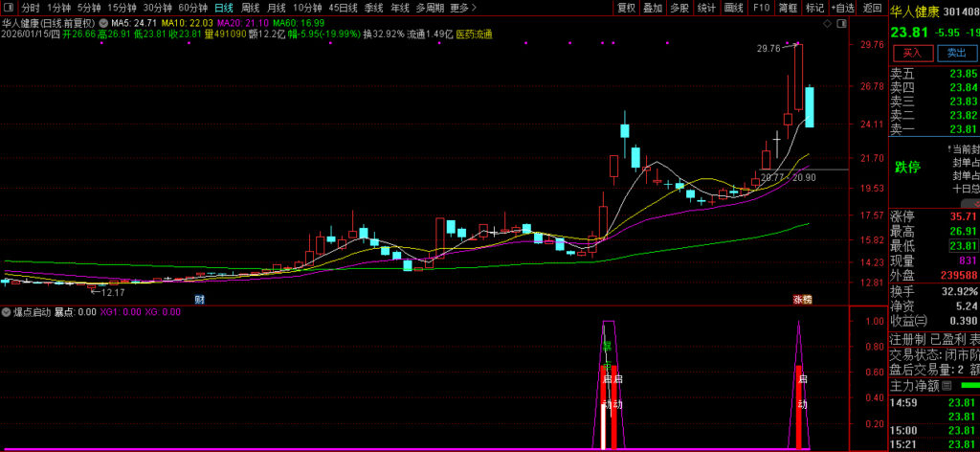Click the 复权 adjustment button
Screen dimensions: 980x452
(x=626, y=8)
